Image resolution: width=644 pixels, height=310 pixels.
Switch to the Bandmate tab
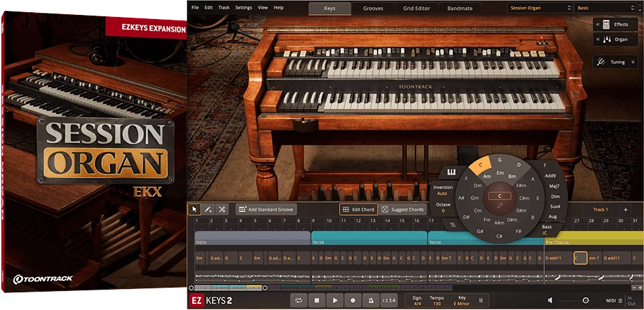click(460, 8)
